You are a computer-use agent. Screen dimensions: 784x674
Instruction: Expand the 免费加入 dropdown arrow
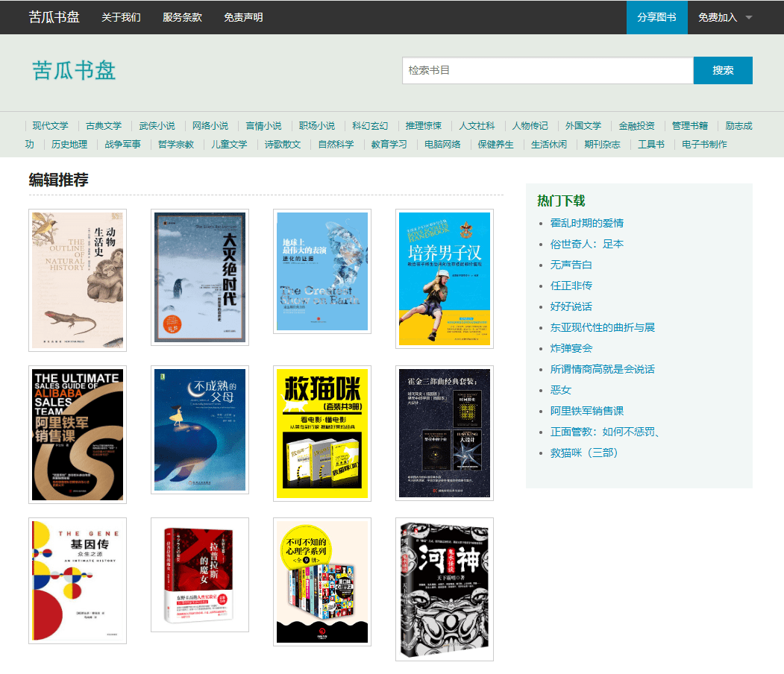pos(748,18)
